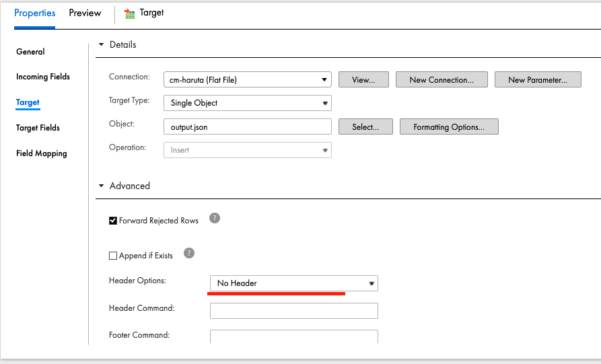Switch to the Preview tab
Image resolution: width=601 pixels, height=364 pixels.
(85, 13)
